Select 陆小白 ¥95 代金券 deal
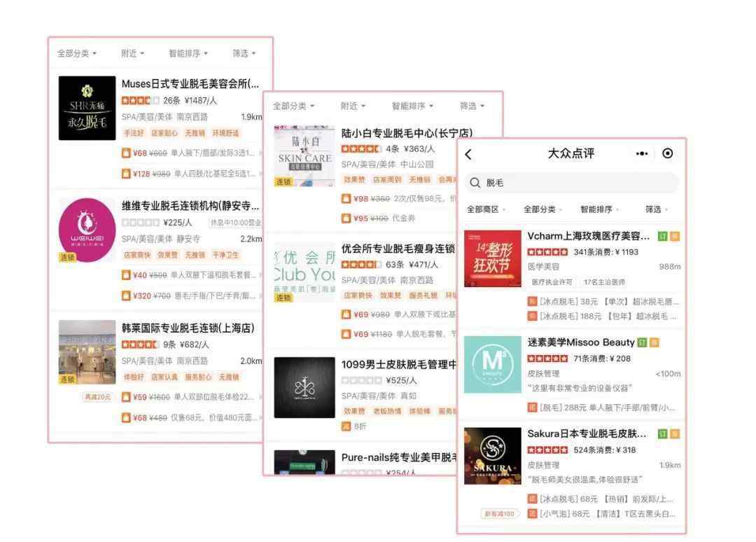 (379, 218)
